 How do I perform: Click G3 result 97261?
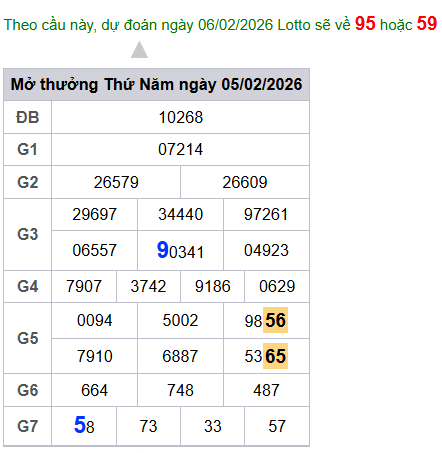coord(266,214)
